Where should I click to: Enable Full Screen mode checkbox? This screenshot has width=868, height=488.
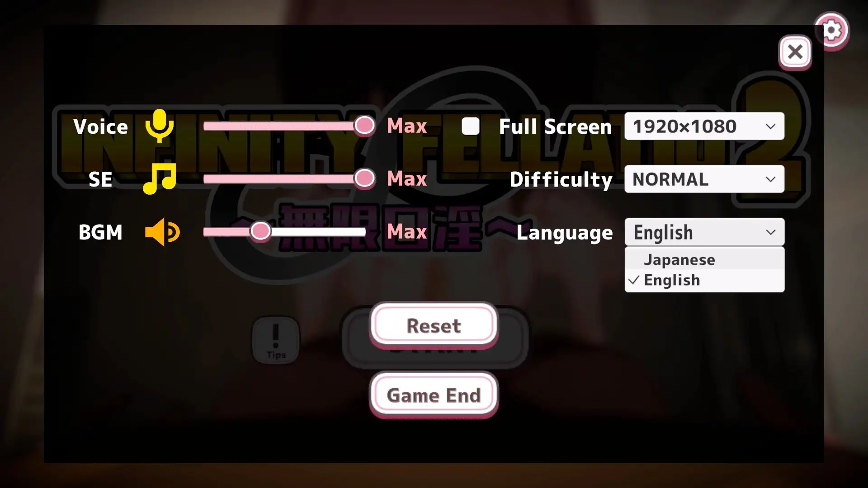(x=470, y=127)
